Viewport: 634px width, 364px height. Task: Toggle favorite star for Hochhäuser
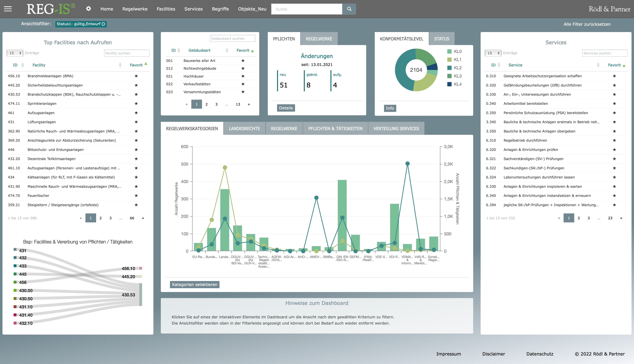click(243, 76)
